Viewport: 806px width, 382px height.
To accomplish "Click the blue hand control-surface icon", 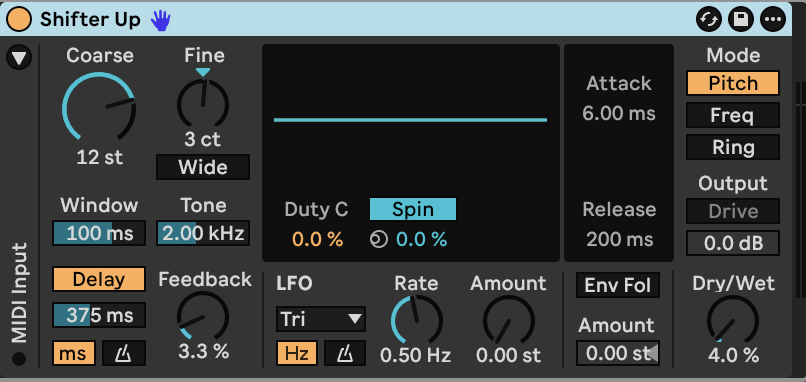I will pos(160,20).
